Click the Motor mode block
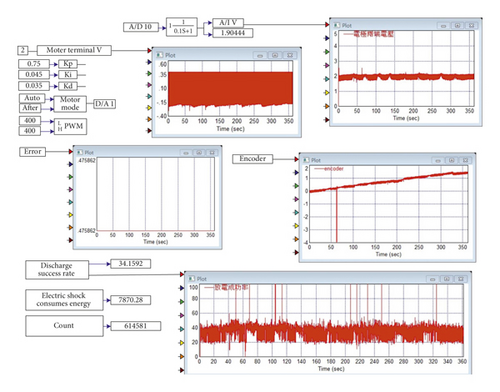The height and width of the screenshot is (392, 500). [70, 104]
